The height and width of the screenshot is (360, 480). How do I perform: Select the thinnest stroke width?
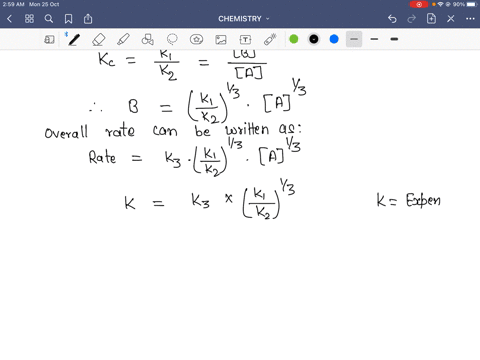pos(354,39)
